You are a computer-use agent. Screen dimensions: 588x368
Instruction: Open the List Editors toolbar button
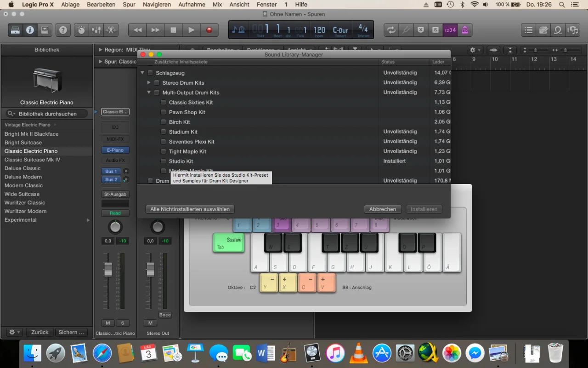[529, 30]
